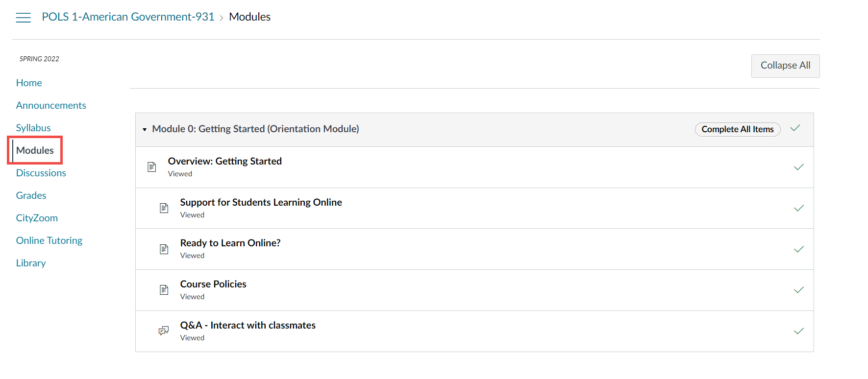Click the checkmark on Overview: Getting Started row
Image resolution: width=868 pixels, height=379 pixels.
click(799, 167)
